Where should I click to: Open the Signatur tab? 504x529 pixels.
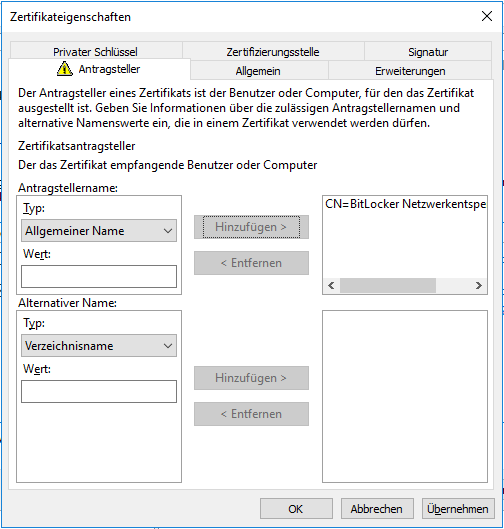click(x=428, y=51)
